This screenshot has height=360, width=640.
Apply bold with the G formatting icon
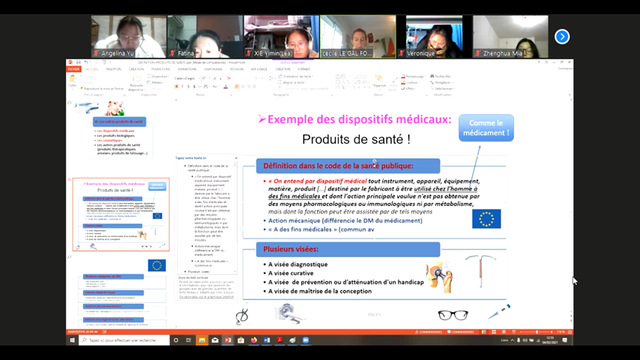click(177, 87)
